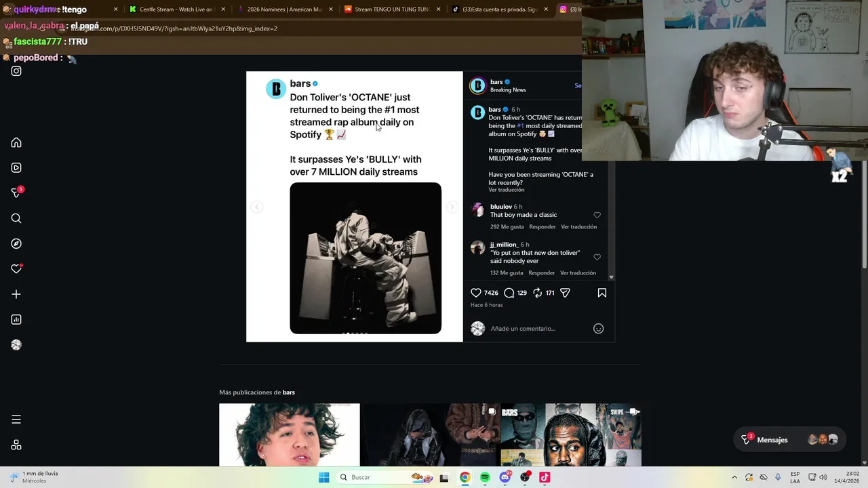Click 'Ver traducción' on bluulov's comment
The image size is (868, 488).
point(578,227)
